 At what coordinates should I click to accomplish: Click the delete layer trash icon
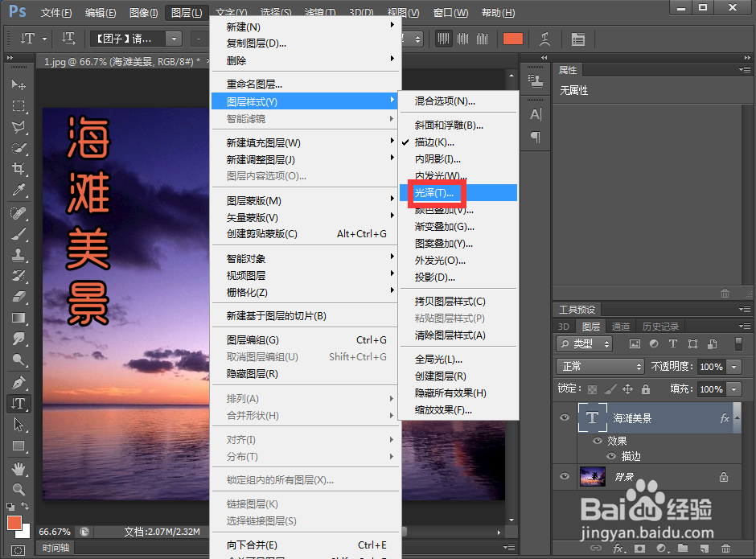pos(725,548)
